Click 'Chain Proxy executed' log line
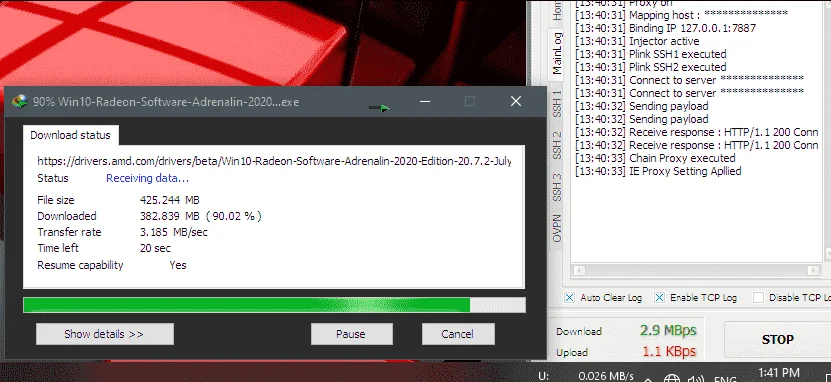The image size is (831, 382). pyautogui.click(x=655, y=158)
